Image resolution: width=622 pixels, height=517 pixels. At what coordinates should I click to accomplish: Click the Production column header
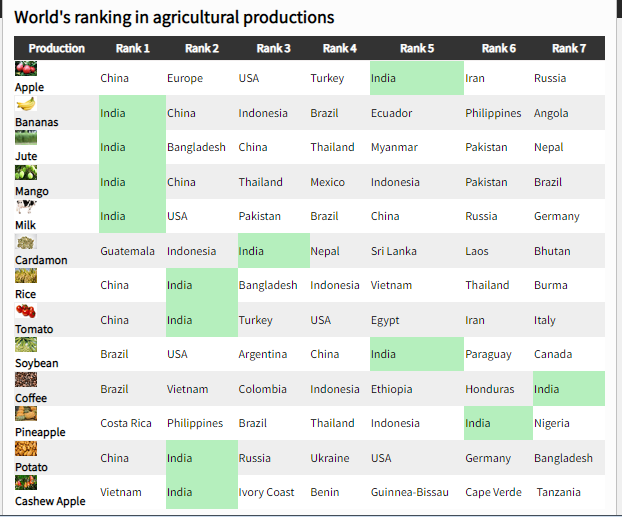pyautogui.click(x=56, y=48)
